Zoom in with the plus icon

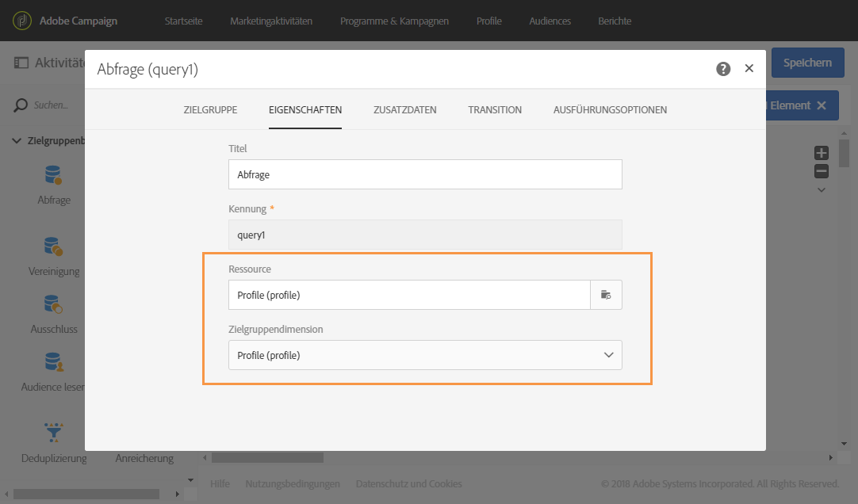pos(822,154)
